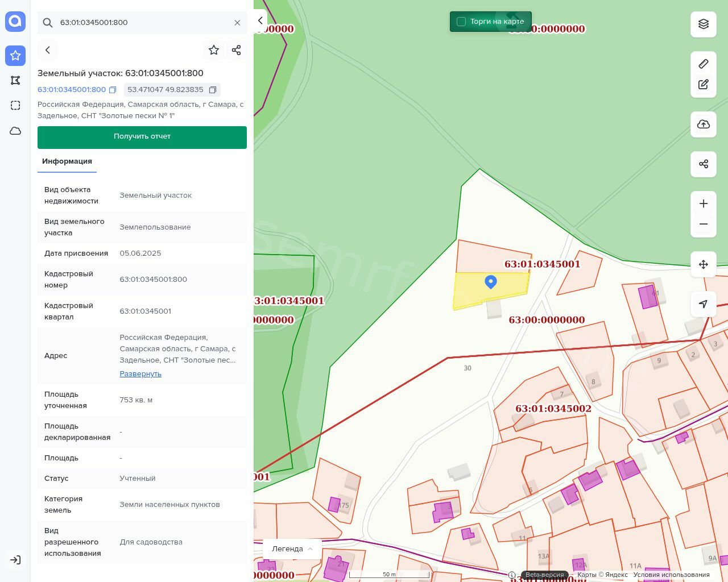The width and height of the screenshot is (728, 582).
Task: Open favorites section in left sidebar
Action: click(15, 56)
